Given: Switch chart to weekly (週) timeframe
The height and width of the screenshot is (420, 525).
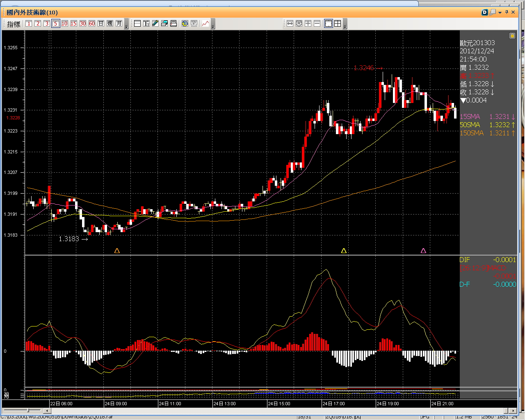Looking at the screenshot, I should 110,24.
